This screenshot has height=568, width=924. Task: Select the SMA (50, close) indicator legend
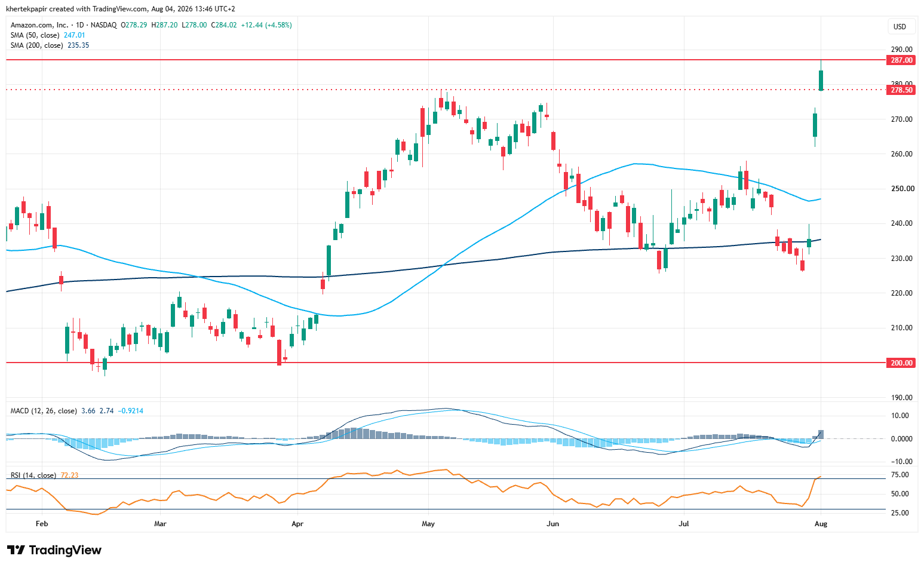click(35, 35)
